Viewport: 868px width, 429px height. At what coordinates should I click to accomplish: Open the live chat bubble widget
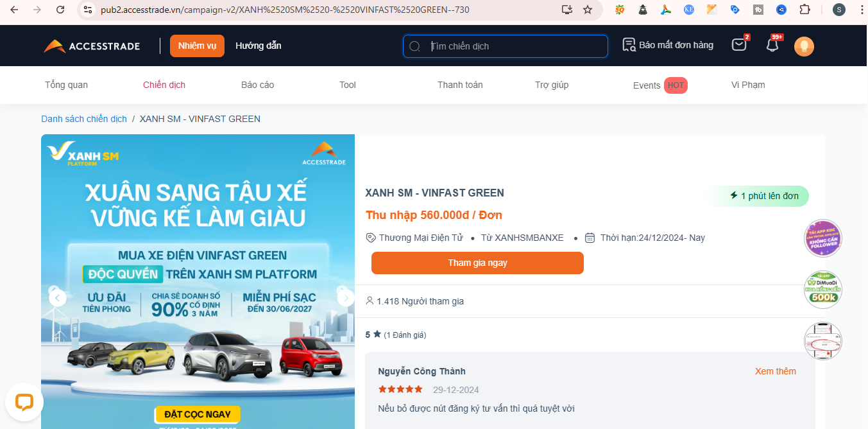(x=24, y=403)
